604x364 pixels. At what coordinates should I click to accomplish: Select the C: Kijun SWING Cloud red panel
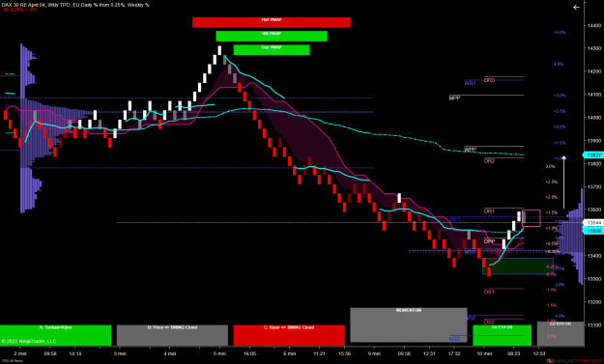tap(289, 335)
